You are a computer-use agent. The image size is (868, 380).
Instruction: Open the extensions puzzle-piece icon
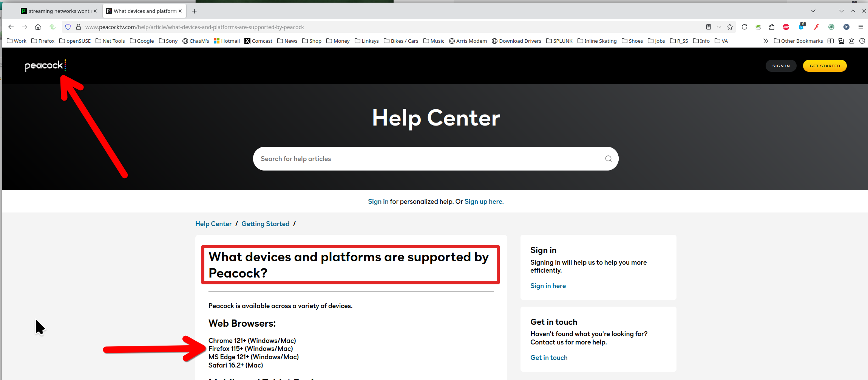[772, 27]
